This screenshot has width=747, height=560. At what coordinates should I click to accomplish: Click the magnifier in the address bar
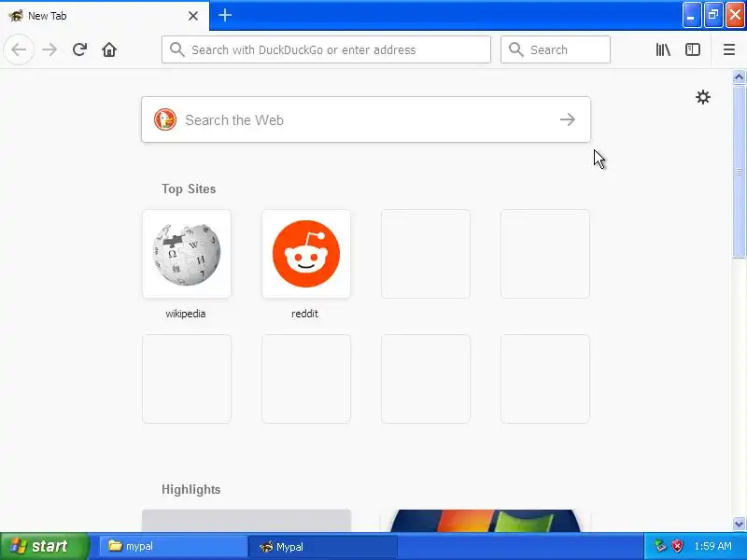tap(177, 49)
